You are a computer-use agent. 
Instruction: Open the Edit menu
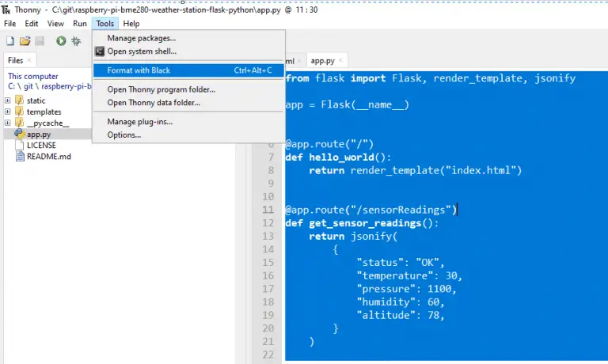click(x=32, y=24)
